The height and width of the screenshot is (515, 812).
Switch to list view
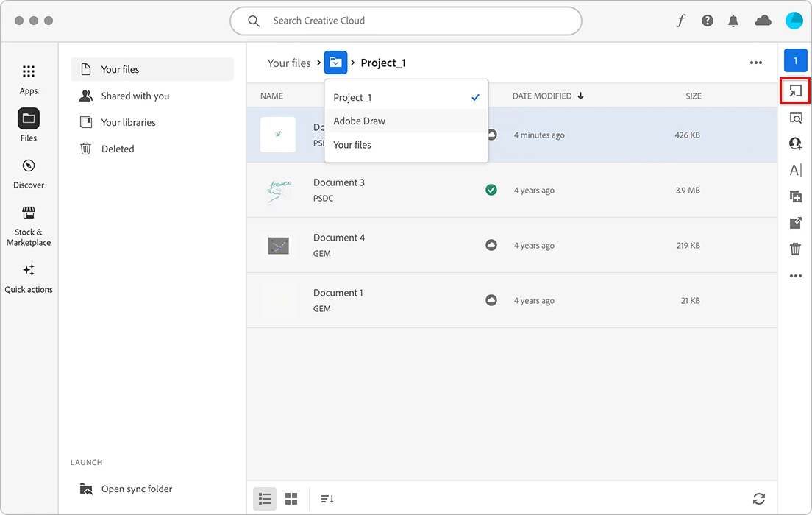click(265, 499)
